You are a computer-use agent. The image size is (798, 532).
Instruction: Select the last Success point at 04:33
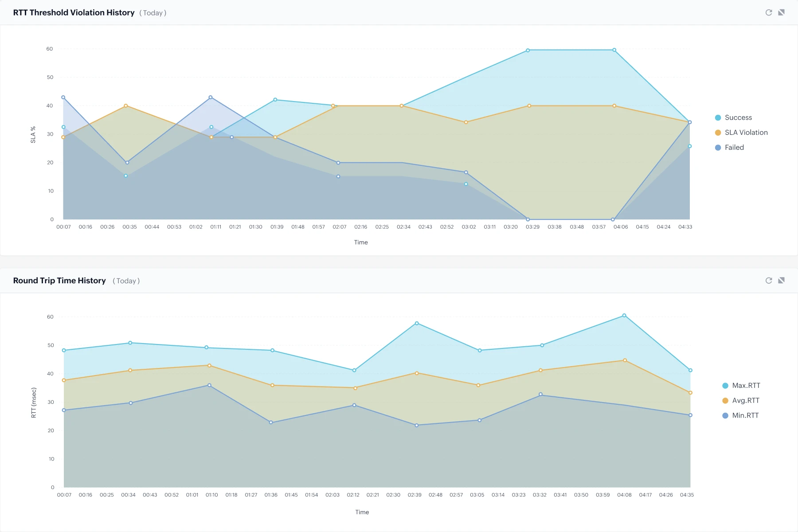pos(689,146)
